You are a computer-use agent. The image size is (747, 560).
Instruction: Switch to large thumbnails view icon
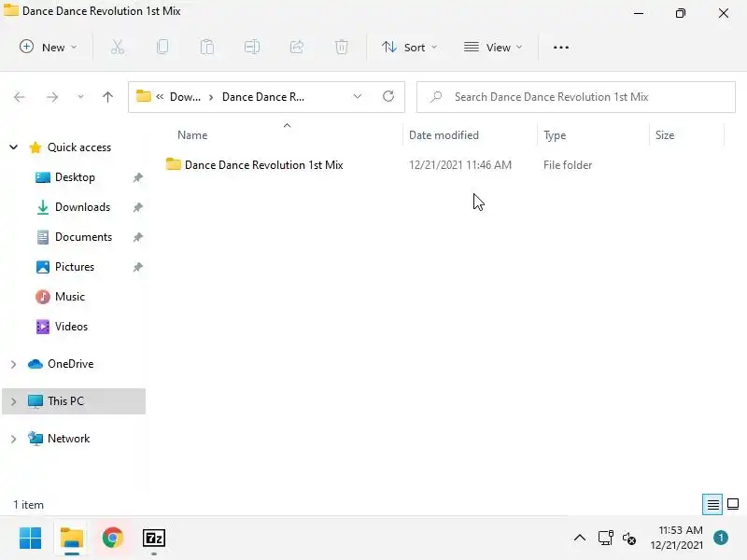[x=733, y=504]
